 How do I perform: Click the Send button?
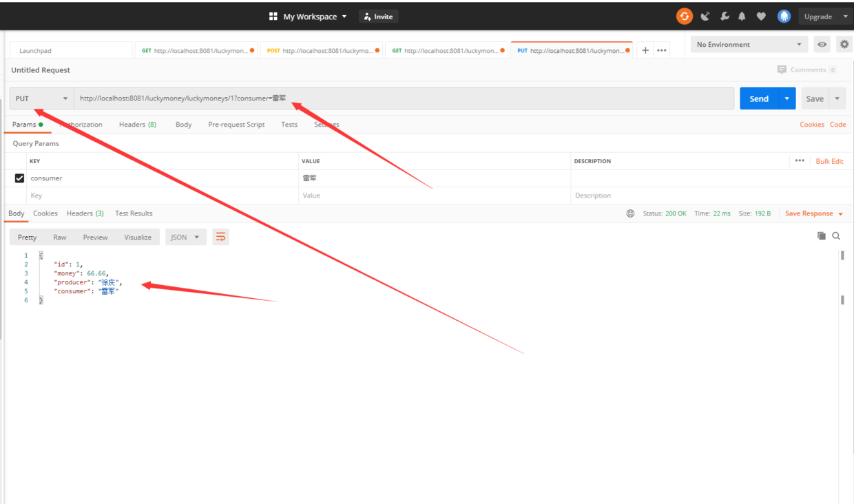(x=759, y=98)
